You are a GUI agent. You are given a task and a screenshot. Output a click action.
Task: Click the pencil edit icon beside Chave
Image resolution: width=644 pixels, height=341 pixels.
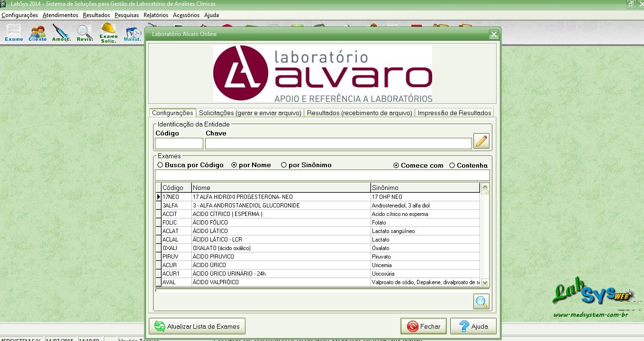tap(481, 141)
